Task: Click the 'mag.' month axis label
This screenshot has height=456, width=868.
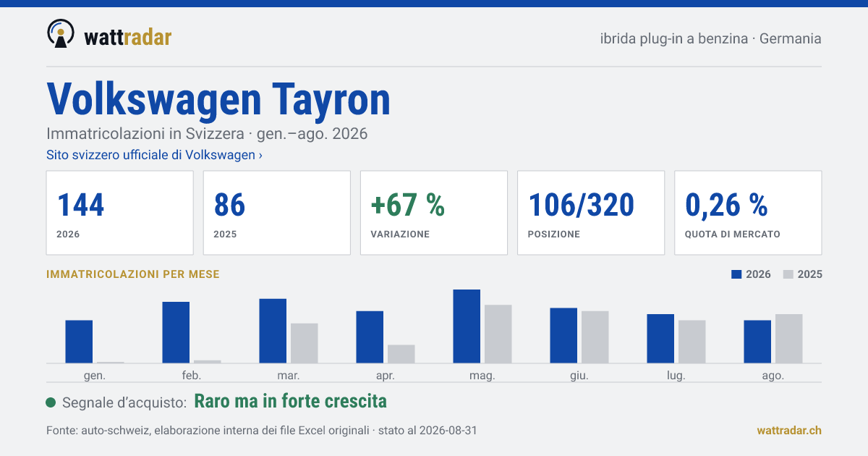Action: [x=482, y=376]
